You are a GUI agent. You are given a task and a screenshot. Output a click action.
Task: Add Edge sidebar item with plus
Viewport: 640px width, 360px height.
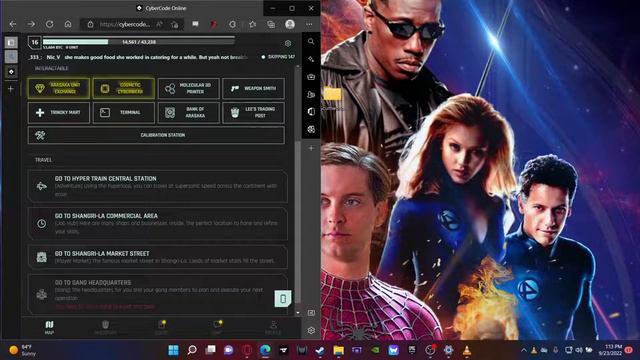[x=311, y=148]
